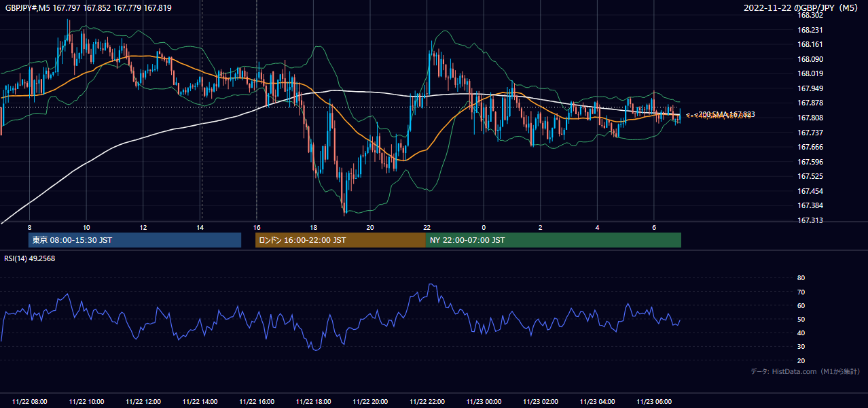Screen dimensions: 868x408
Task: Click price level 168.231 on the axis
Action: pos(810,30)
